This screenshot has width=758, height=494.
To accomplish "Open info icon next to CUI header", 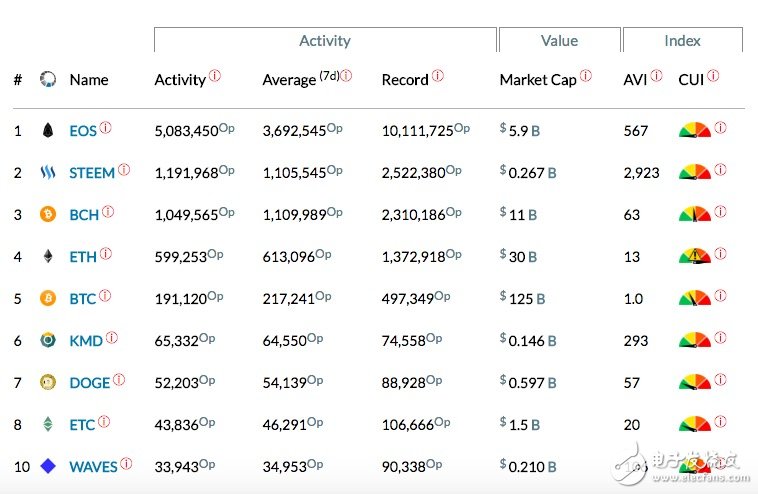I will pyautogui.click(x=713, y=76).
